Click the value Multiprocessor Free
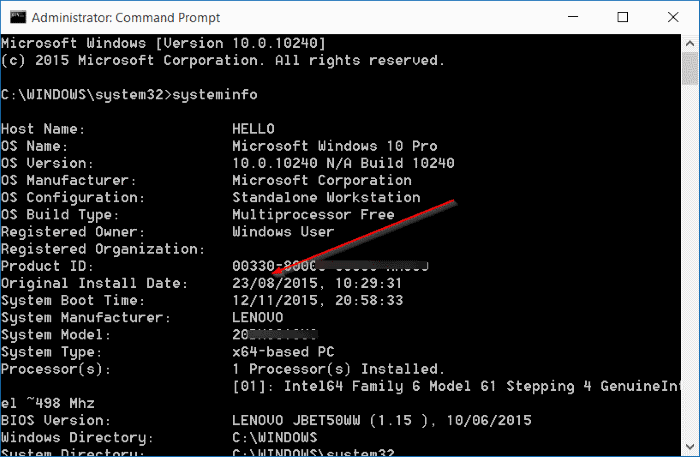 pyautogui.click(x=313, y=215)
